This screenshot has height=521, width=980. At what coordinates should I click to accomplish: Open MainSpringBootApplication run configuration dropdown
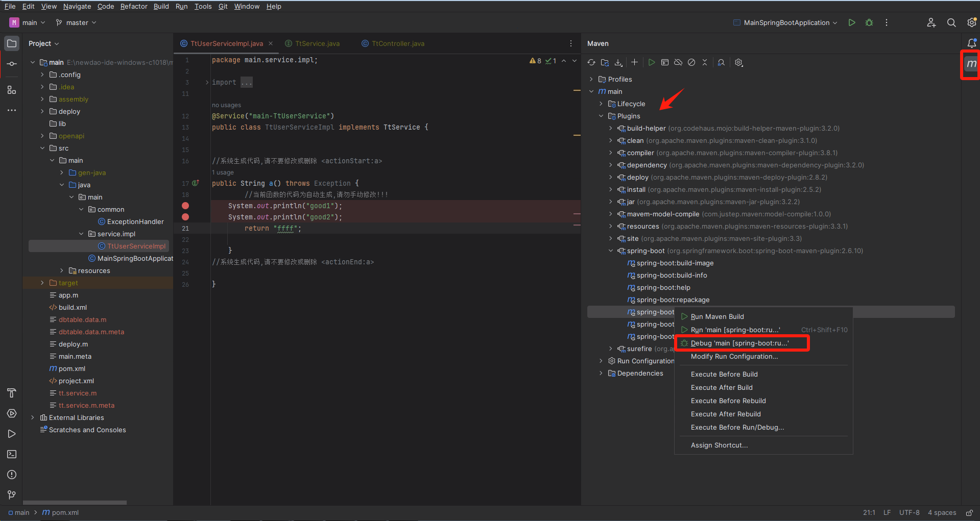pyautogui.click(x=785, y=22)
